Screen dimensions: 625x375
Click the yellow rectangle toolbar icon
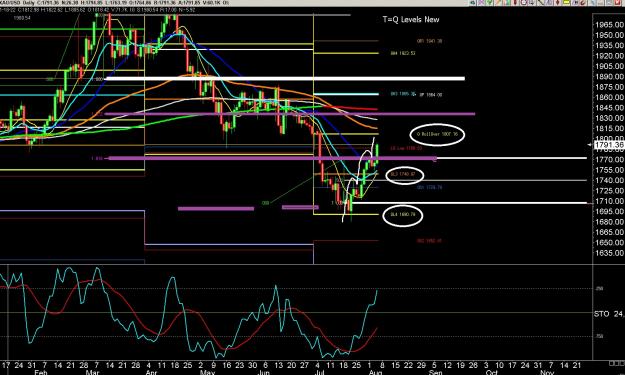[566, 2]
